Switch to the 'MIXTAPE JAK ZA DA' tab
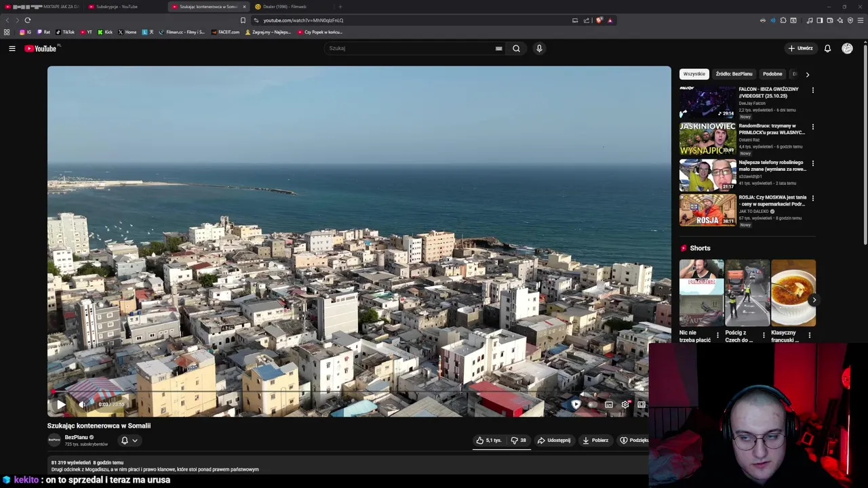Image resolution: width=868 pixels, height=488 pixels. pyautogui.click(x=42, y=7)
